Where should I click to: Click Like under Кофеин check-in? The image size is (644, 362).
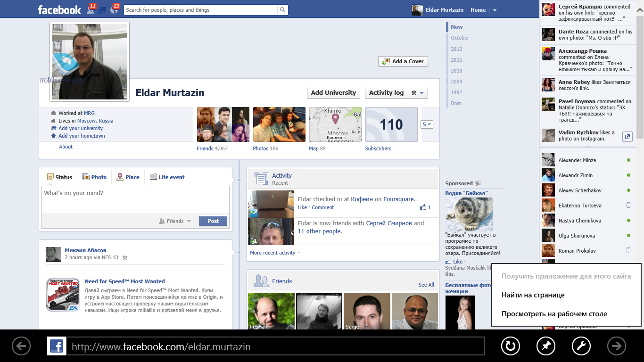(302, 207)
